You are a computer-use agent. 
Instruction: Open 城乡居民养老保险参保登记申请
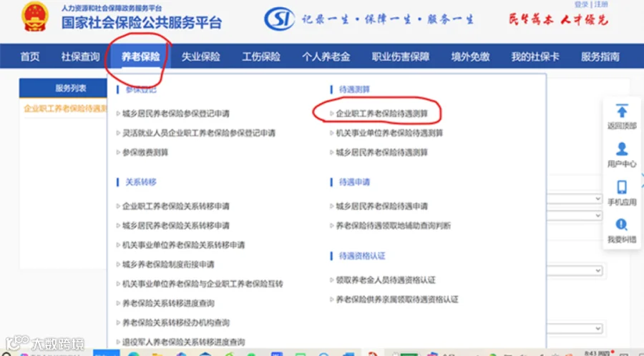tap(176, 114)
